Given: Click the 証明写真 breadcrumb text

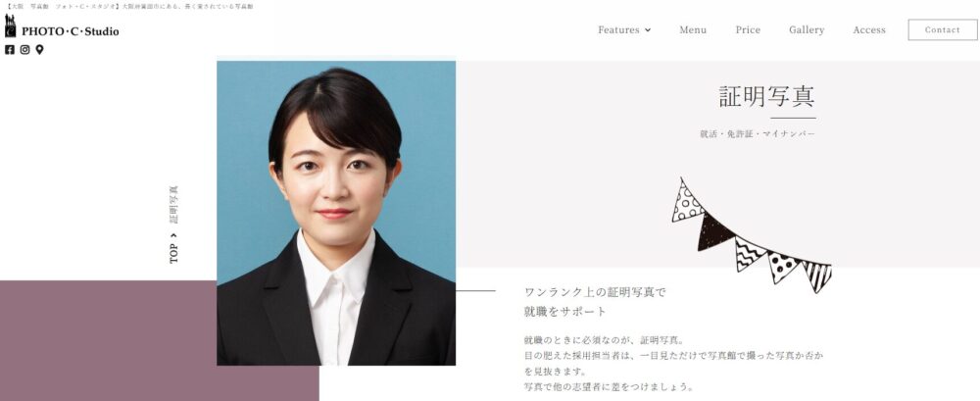Looking at the screenshot, I should click(173, 205).
